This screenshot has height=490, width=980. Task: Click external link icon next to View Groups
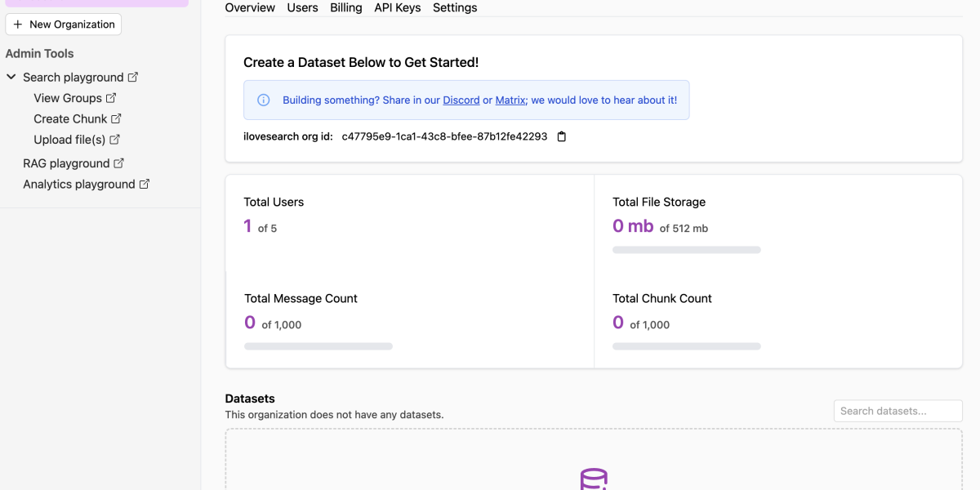point(111,98)
